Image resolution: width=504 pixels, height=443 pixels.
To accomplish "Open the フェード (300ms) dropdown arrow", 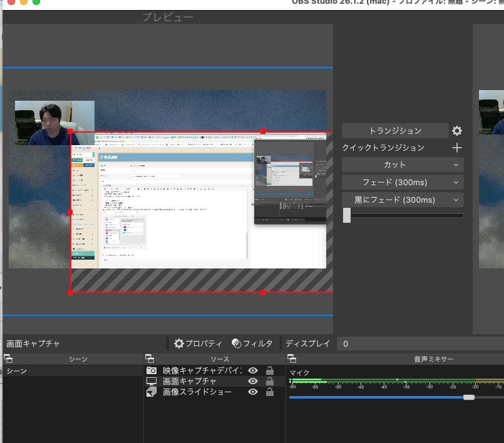I will tap(456, 182).
